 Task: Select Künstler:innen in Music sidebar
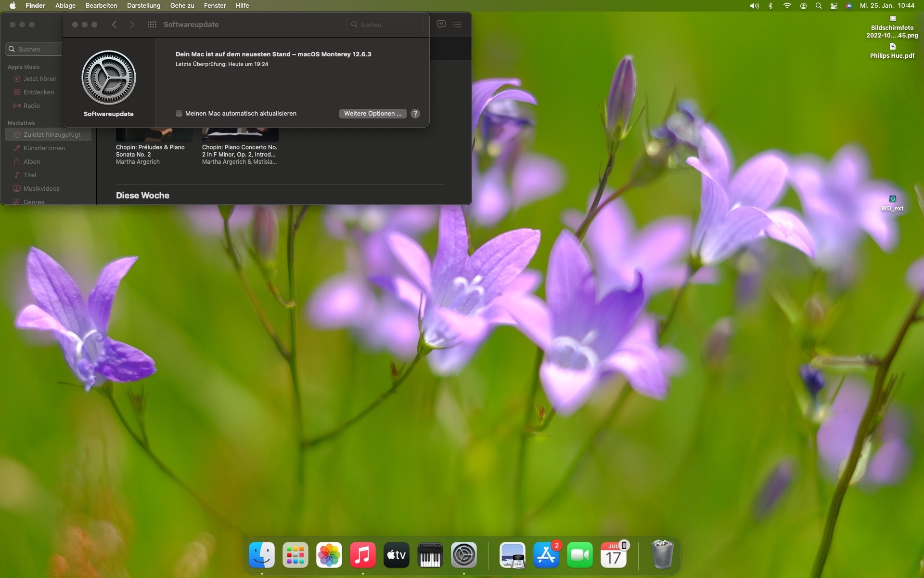click(x=44, y=148)
